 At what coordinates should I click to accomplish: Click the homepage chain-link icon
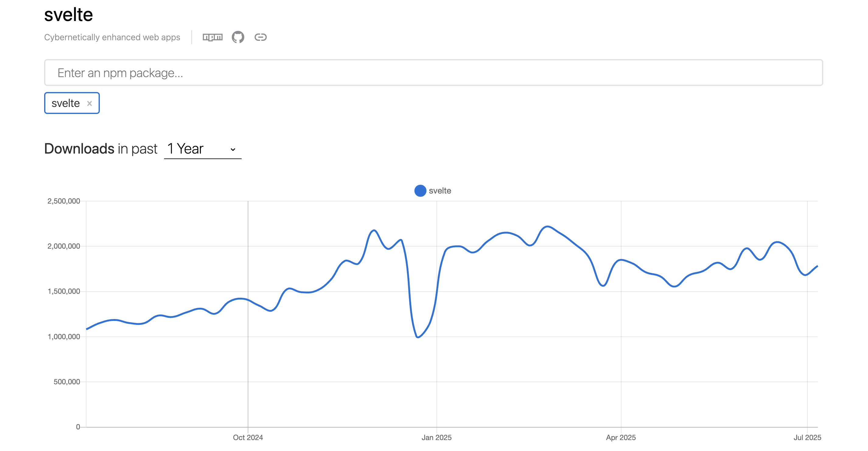pyautogui.click(x=261, y=37)
